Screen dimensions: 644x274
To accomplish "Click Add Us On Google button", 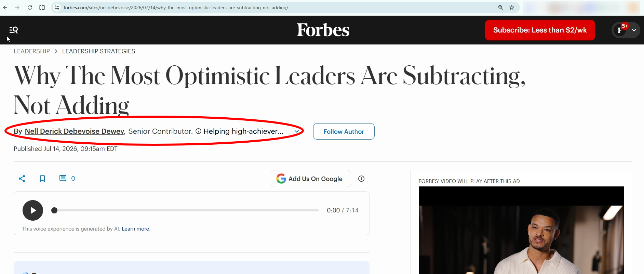I will 311,179.
